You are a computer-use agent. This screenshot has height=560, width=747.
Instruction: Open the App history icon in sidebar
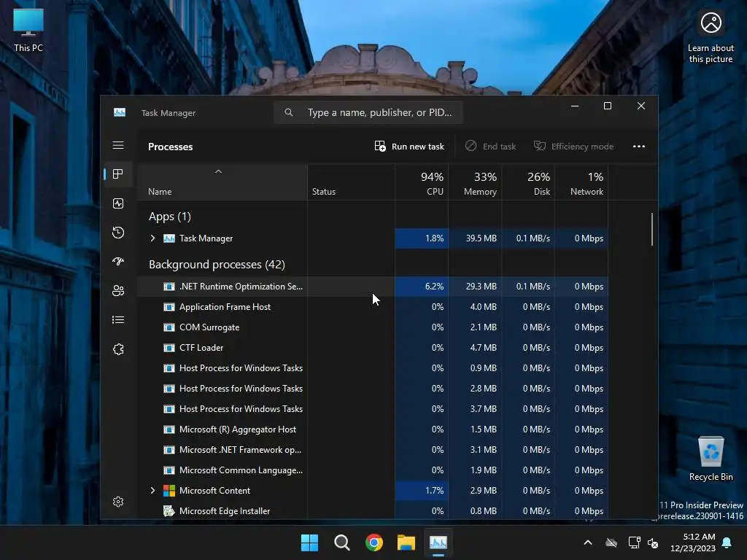[118, 233]
